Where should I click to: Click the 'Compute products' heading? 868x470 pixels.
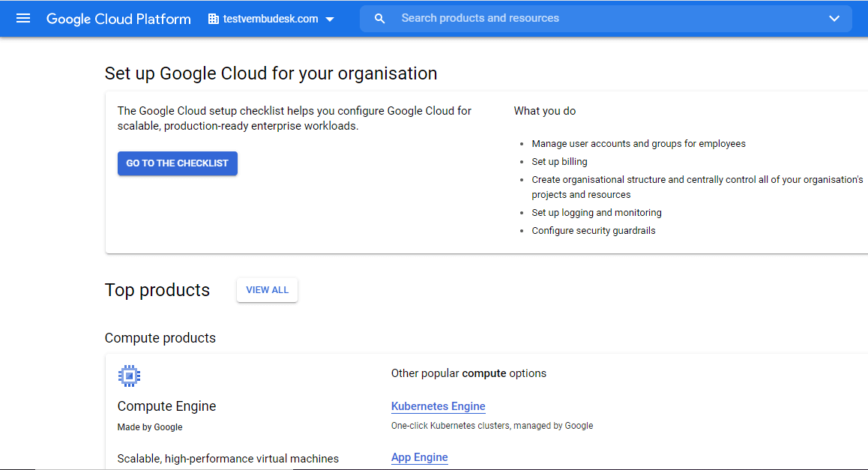160,337
